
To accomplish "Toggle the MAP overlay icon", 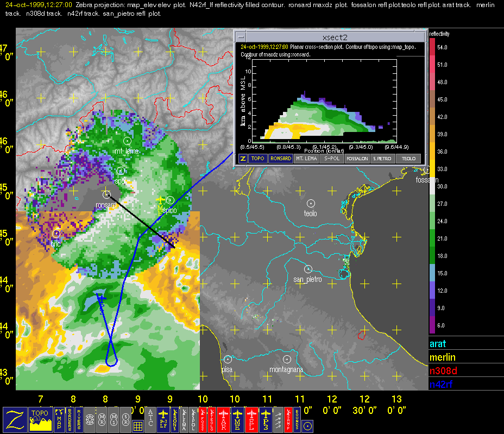I will [59, 419].
